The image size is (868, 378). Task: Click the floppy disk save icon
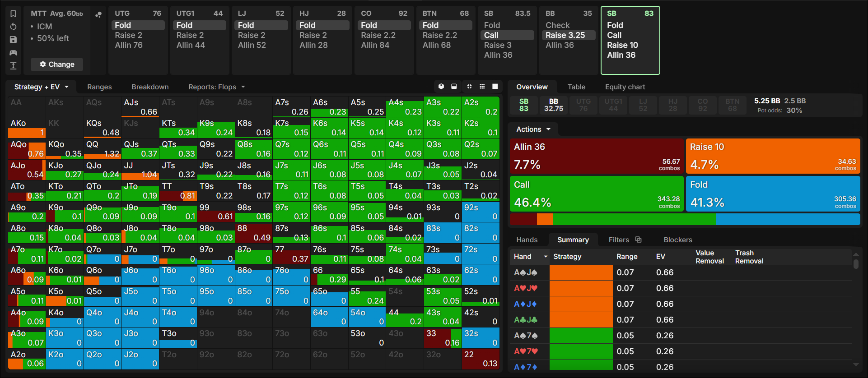tap(14, 40)
